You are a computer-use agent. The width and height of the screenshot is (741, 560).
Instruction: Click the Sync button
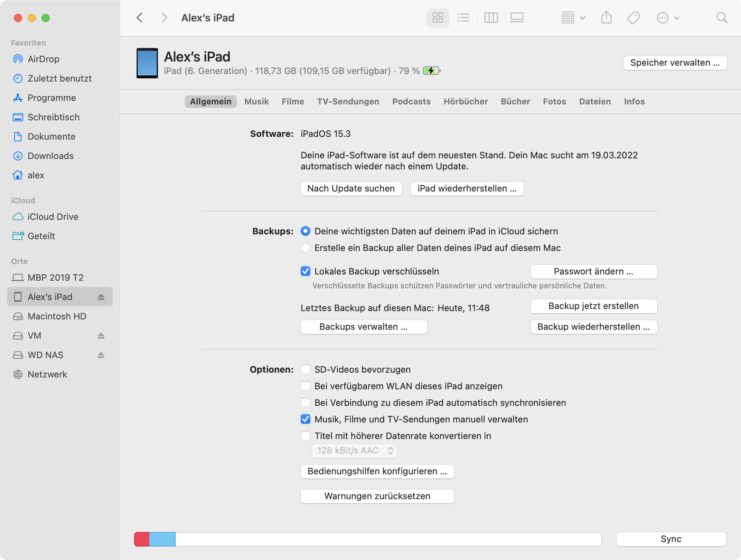pos(671,539)
